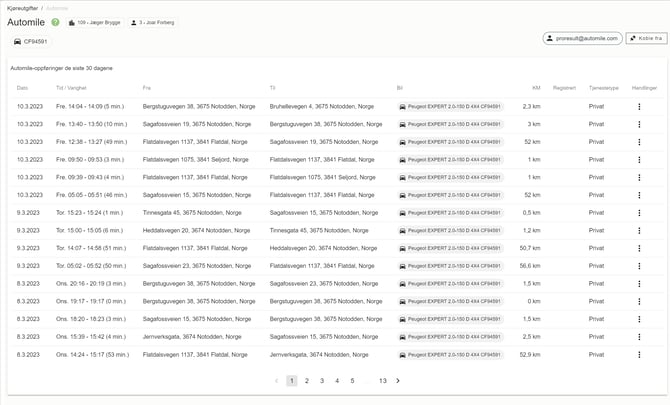This screenshot has width=670, height=405.
Task: Click the Registrert column header
Action: pyautogui.click(x=564, y=88)
